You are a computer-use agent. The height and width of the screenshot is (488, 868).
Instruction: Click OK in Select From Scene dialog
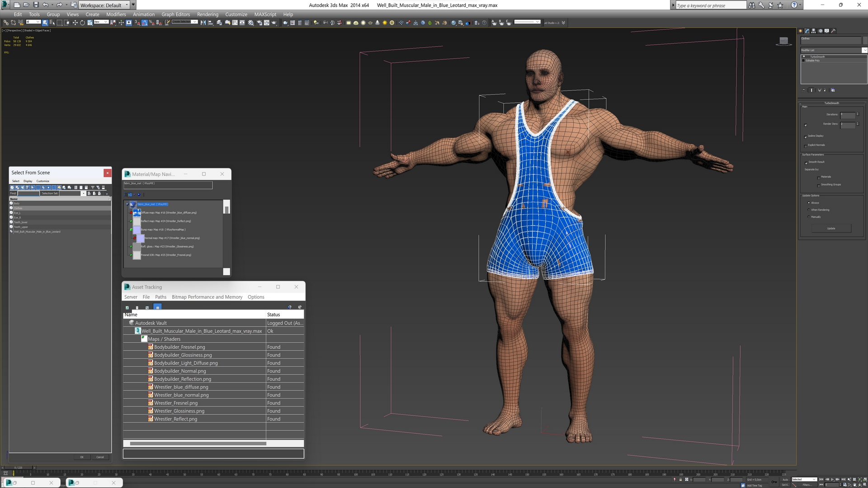[x=82, y=457]
